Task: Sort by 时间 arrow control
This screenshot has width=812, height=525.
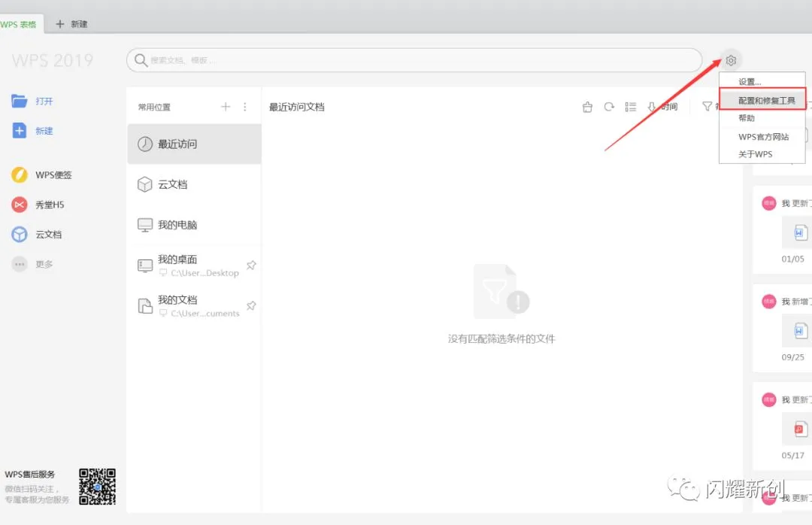Action: click(x=662, y=107)
